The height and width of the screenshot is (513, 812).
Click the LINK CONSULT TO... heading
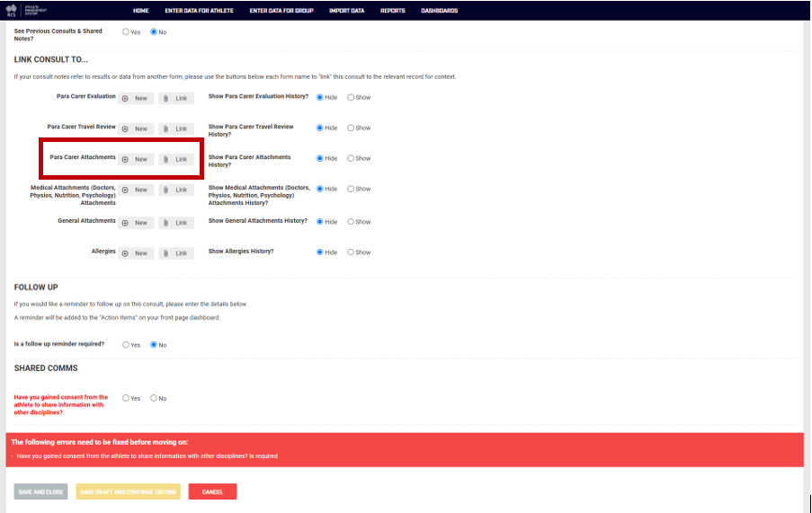tap(50, 59)
